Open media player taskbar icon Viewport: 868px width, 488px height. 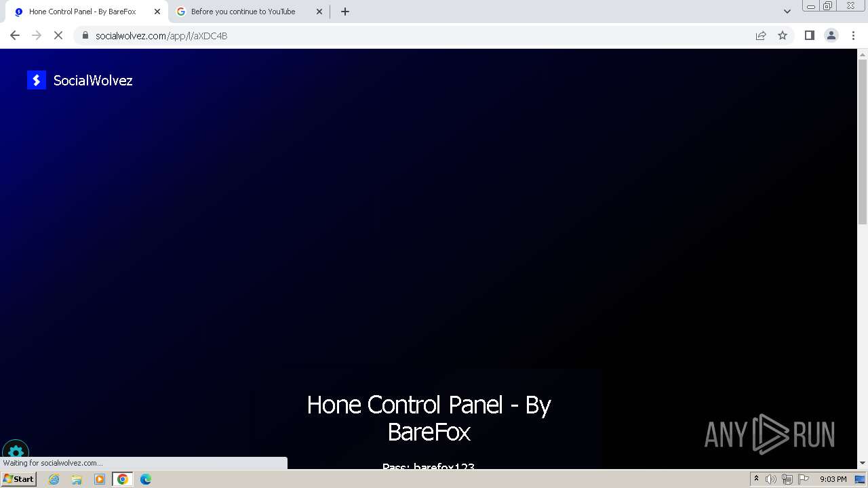pyautogui.click(x=100, y=479)
